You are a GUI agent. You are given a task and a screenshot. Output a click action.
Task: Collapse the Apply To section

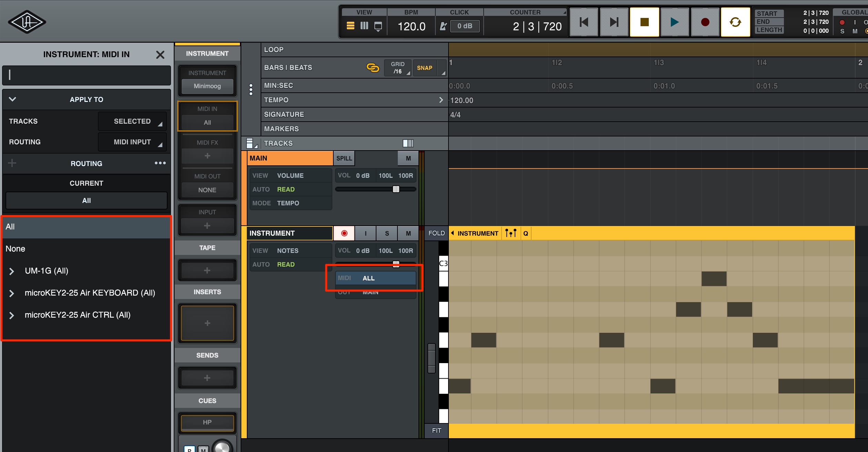click(12, 99)
